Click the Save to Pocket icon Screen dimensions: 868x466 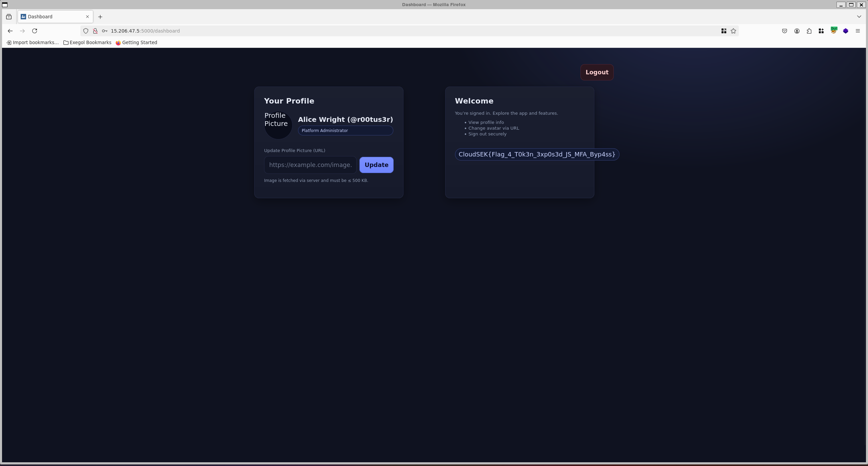coord(785,31)
